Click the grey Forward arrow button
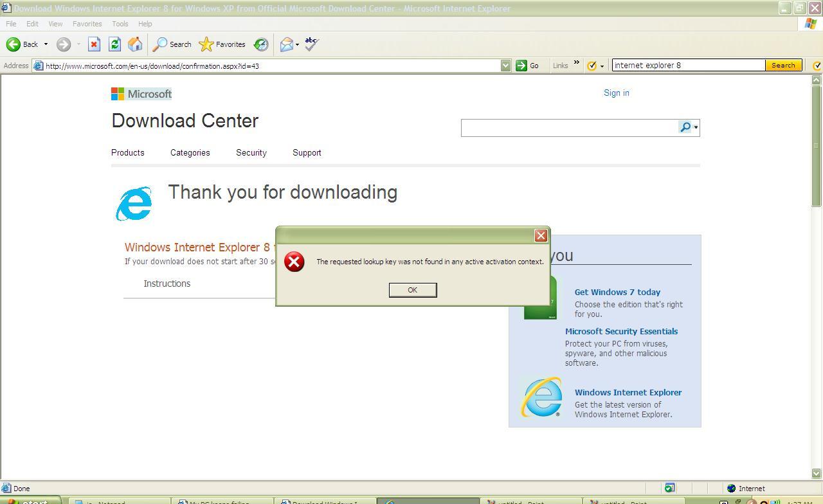 click(x=63, y=44)
